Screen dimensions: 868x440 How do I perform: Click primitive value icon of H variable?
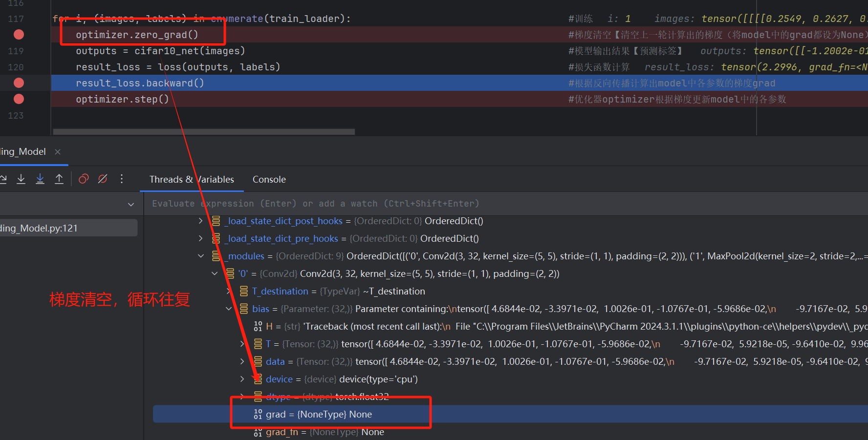(x=258, y=327)
